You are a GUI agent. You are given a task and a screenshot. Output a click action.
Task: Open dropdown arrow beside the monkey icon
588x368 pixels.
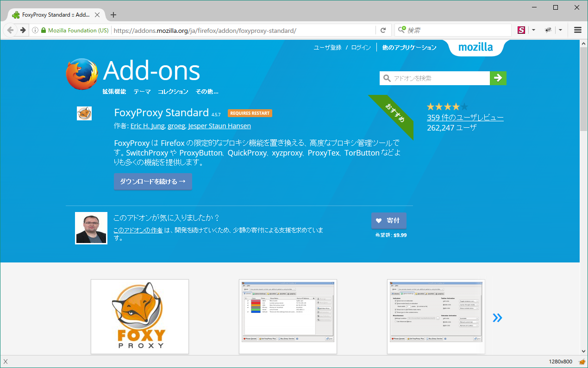[x=560, y=30]
